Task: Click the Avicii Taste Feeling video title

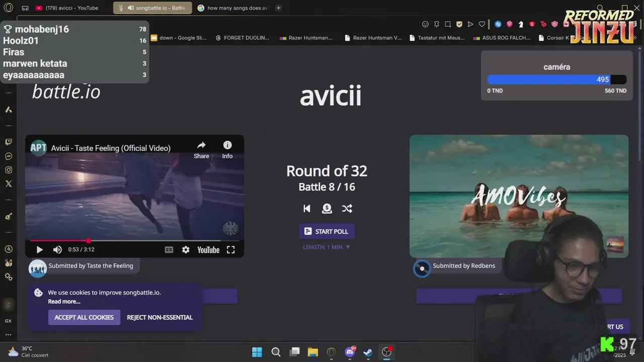Action: click(x=111, y=148)
